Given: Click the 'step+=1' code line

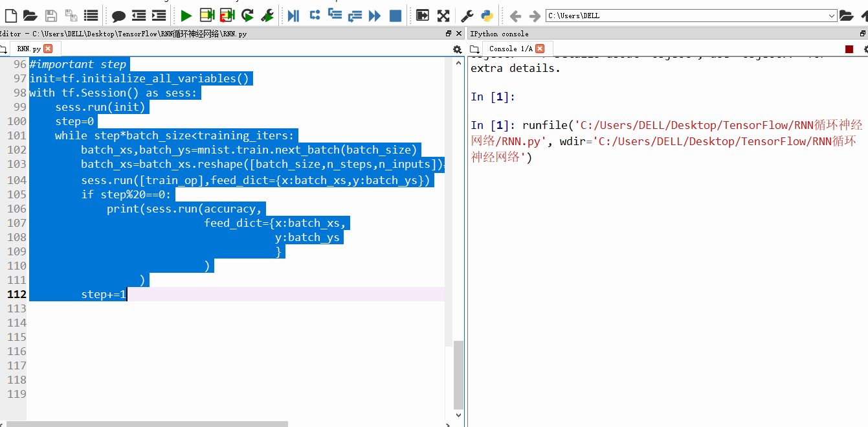Looking at the screenshot, I should click(104, 294).
